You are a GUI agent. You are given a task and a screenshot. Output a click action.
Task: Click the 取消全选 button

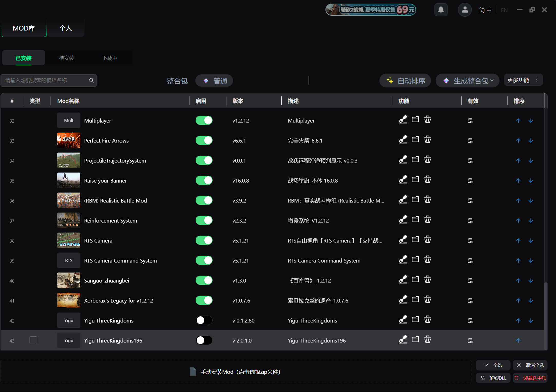click(530, 365)
